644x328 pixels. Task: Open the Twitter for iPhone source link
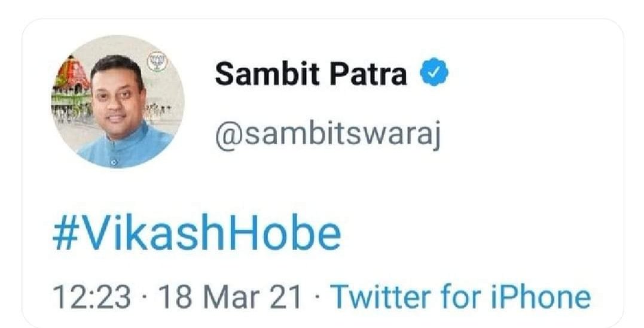(460, 297)
